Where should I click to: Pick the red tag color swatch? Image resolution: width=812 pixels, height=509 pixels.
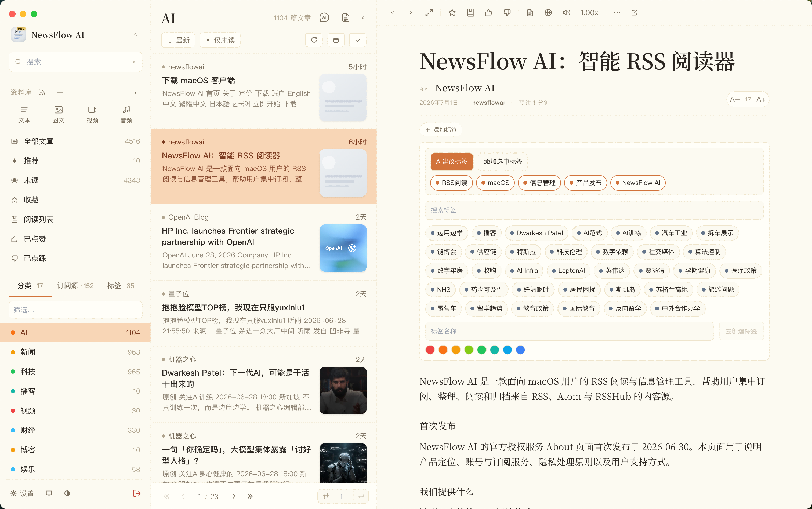coord(430,350)
